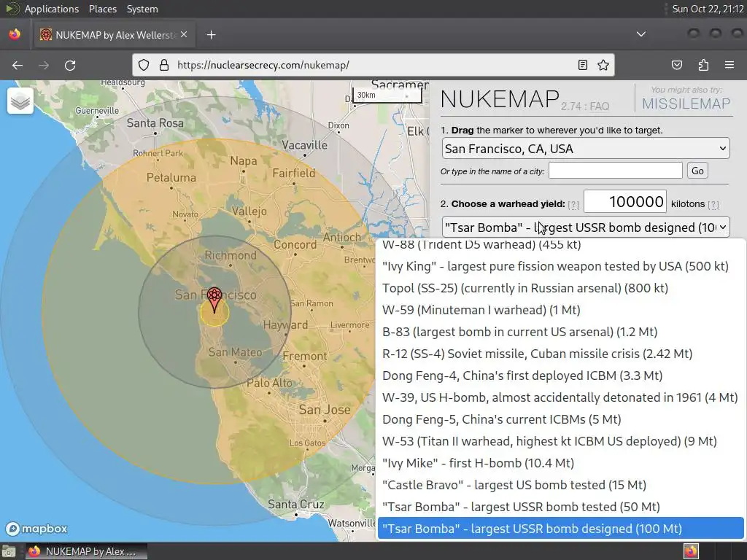Click the Mapbox logo on map
The height and width of the screenshot is (560, 747).
click(36, 529)
